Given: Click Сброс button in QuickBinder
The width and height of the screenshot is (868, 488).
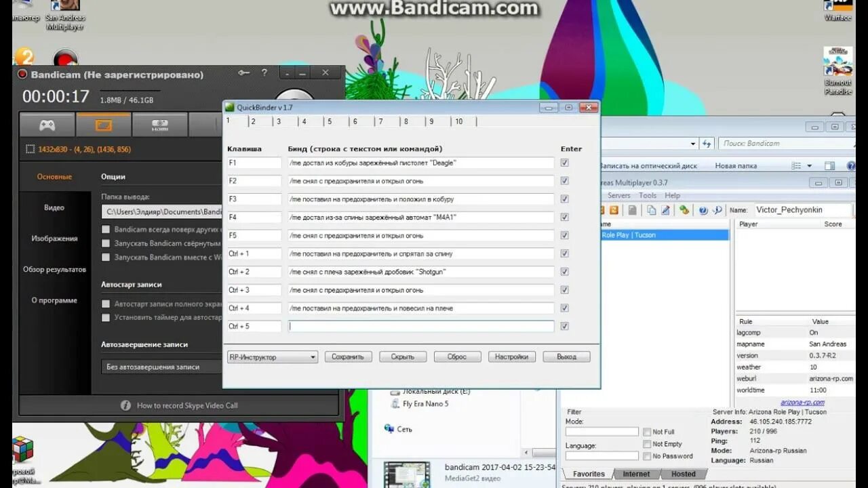Looking at the screenshot, I should click(x=457, y=357).
